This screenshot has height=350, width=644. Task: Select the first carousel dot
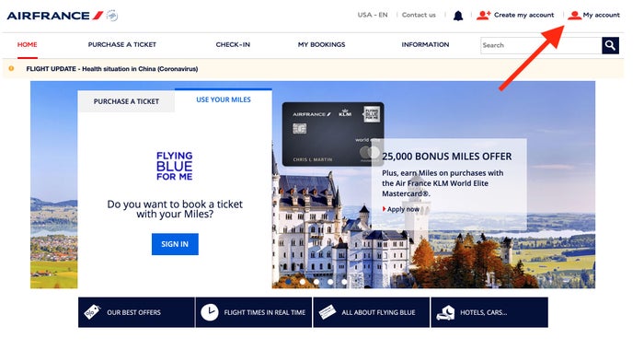288,282
